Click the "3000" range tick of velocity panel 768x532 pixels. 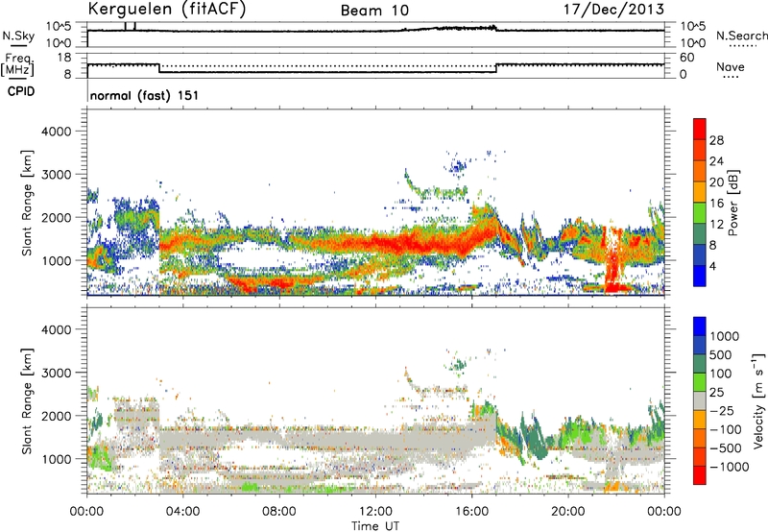[x=57, y=373]
